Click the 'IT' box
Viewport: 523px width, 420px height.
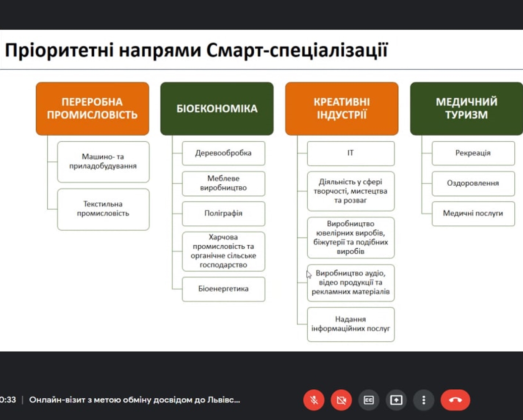[x=351, y=153]
